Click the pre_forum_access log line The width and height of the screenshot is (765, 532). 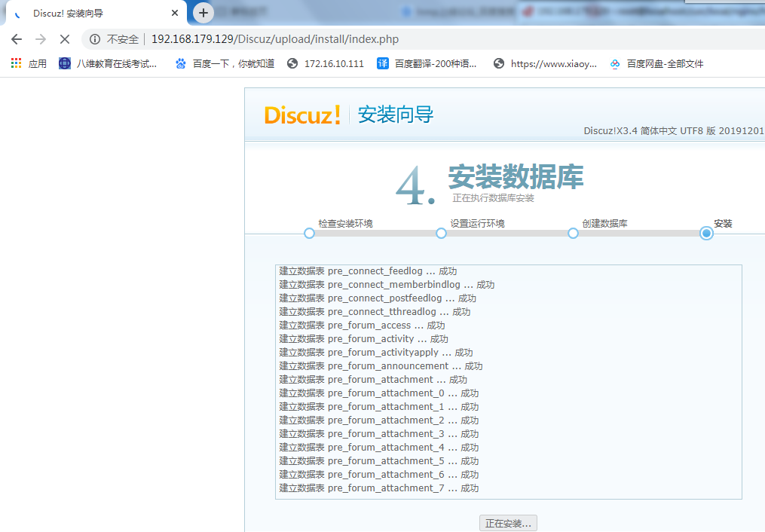coord(362,326)
